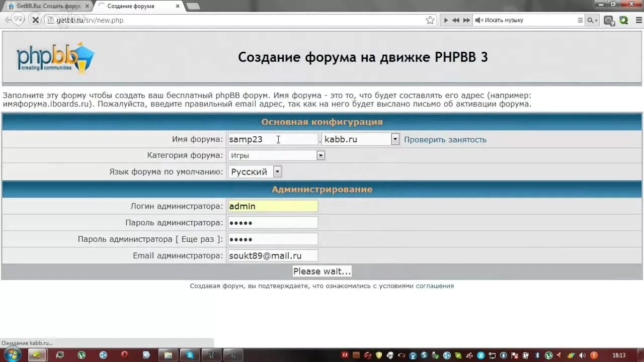Click the stop loading X button

35,20
